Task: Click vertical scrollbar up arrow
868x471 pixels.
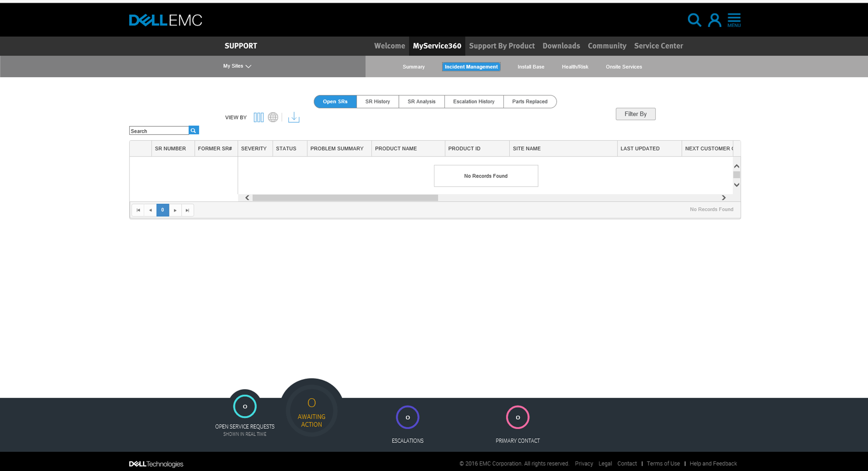Action: 736,166
